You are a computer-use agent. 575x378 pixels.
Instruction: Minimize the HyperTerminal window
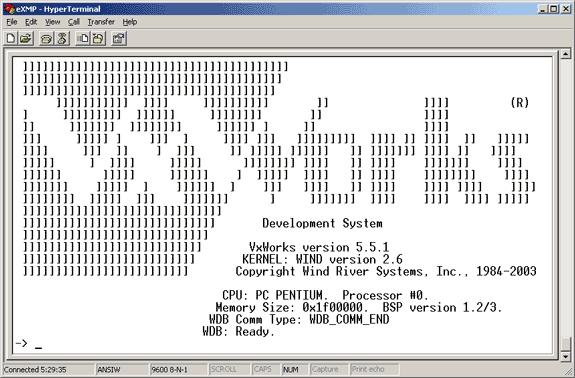coord(543,9)
